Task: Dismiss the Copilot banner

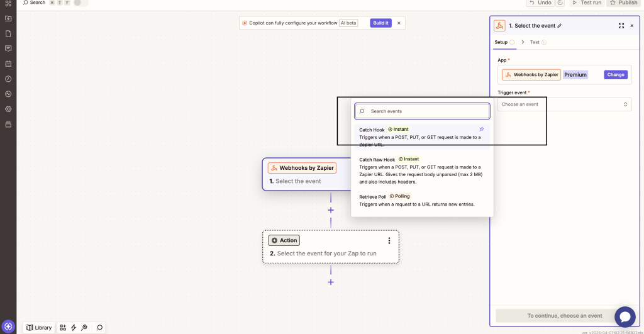Action: [399, 23]
